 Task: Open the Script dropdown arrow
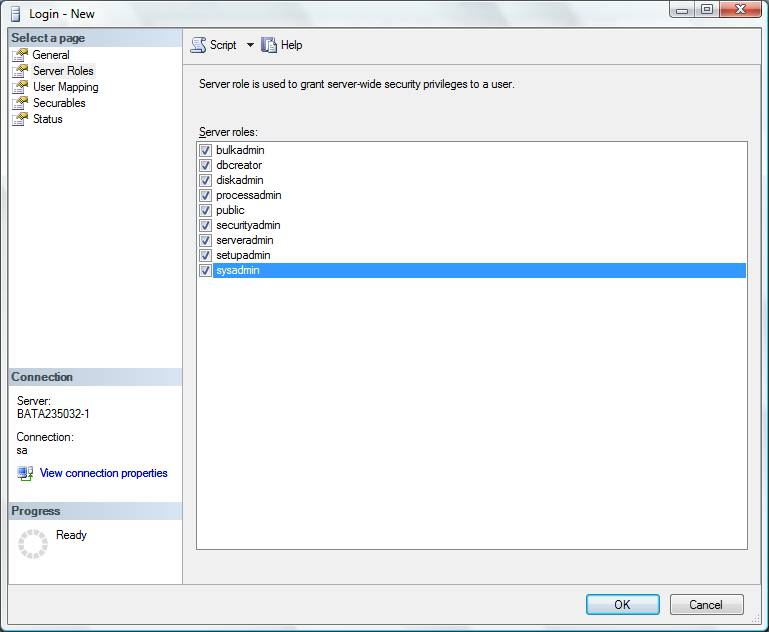[x=250, y=45]
